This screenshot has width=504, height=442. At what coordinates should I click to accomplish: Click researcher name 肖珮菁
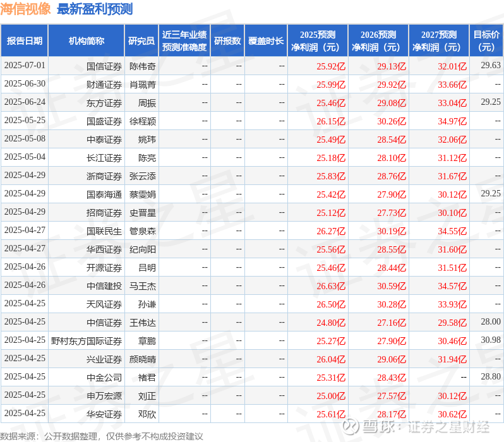(x=143, y=85)
